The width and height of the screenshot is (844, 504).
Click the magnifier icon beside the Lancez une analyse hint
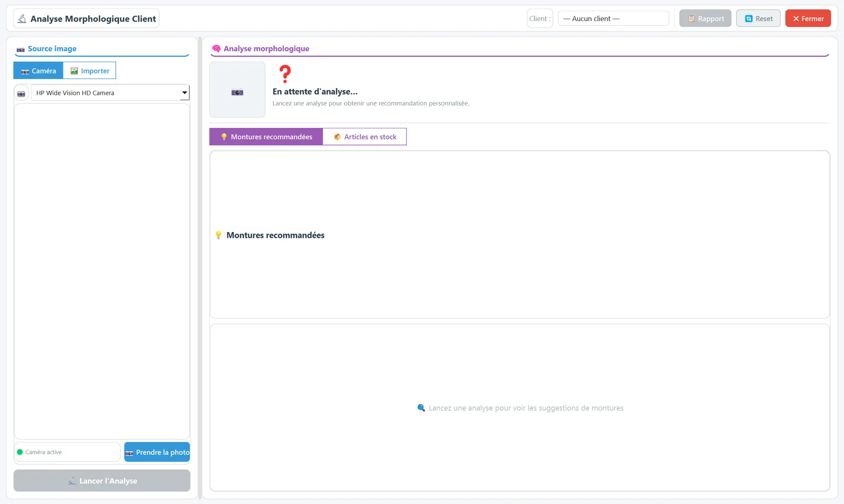point(421,408)
